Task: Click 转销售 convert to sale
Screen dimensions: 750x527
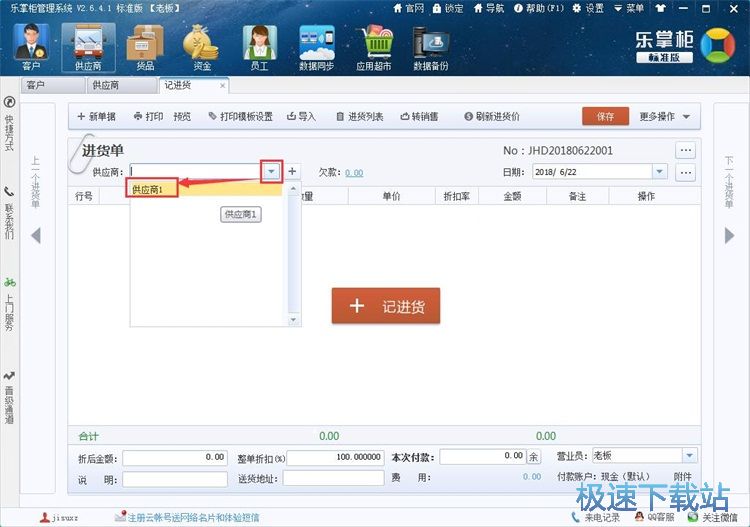Action: coord(419,117)
